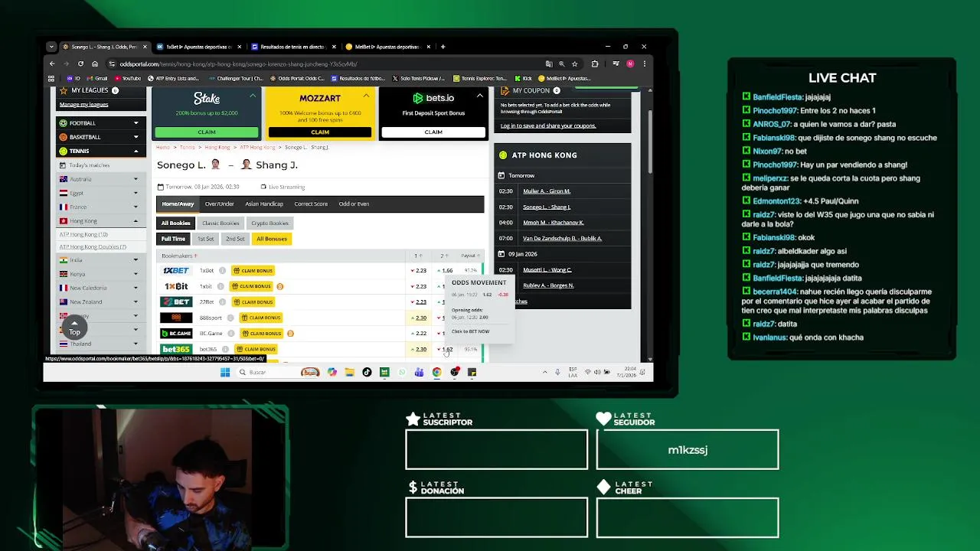This screenshot has height=551, width=980.
Task: Select the 2nd Set period
Action: click(x=235, y=239)
